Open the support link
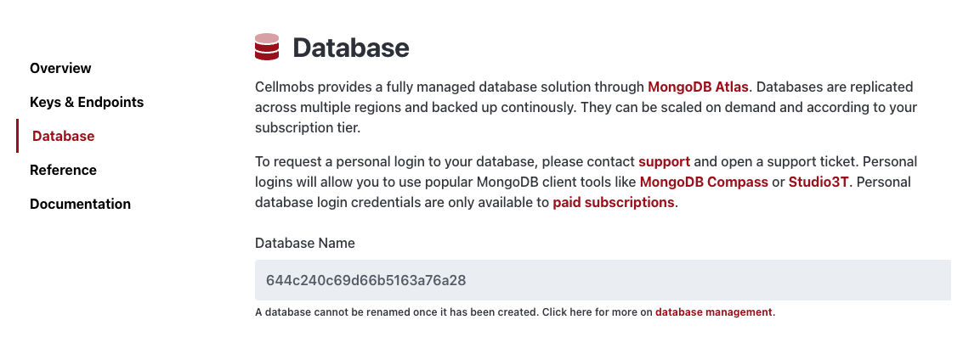This screenshot has height=348, width=980. click(x=664, y=162)
